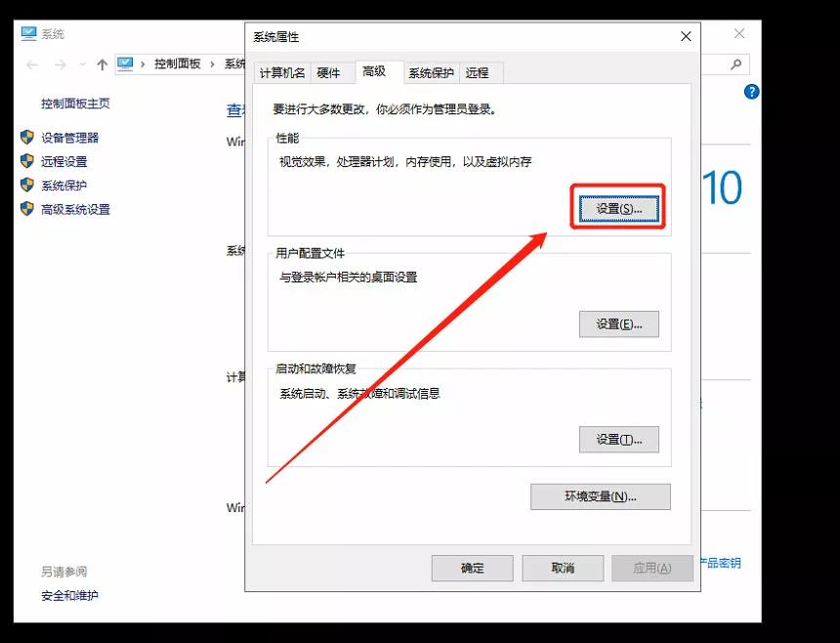Click the blue Help question mark icon
This screenshot has width=840, height=643.
[750, 92]
